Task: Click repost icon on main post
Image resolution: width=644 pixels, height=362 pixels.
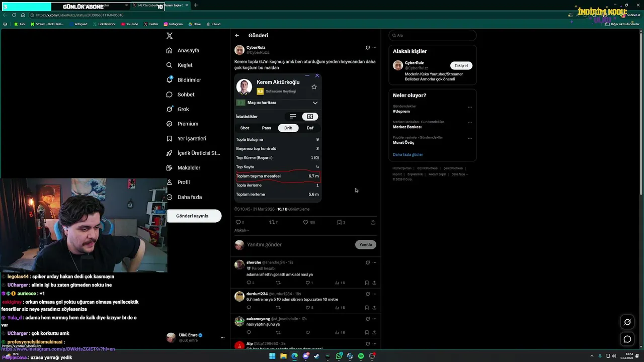Action: (272, 222)
